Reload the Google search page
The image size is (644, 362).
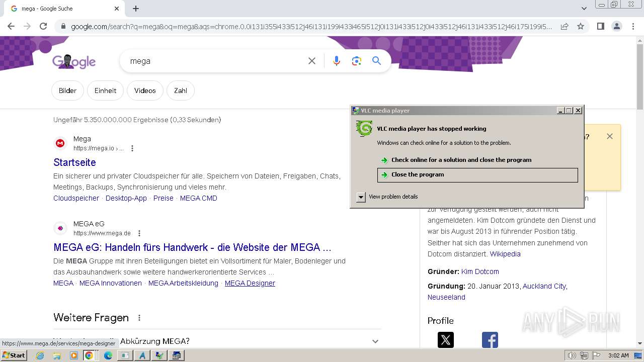(43, 26)
